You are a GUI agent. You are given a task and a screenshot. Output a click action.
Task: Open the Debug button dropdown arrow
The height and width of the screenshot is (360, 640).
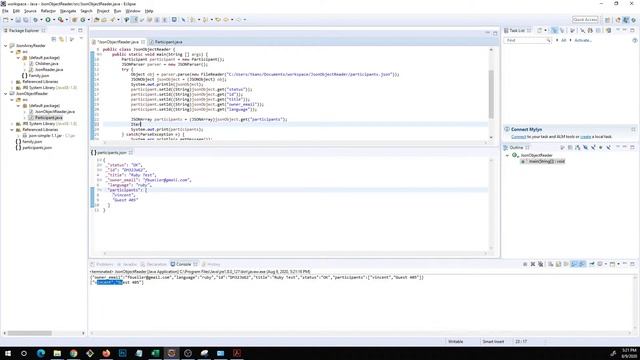point(41,20)
